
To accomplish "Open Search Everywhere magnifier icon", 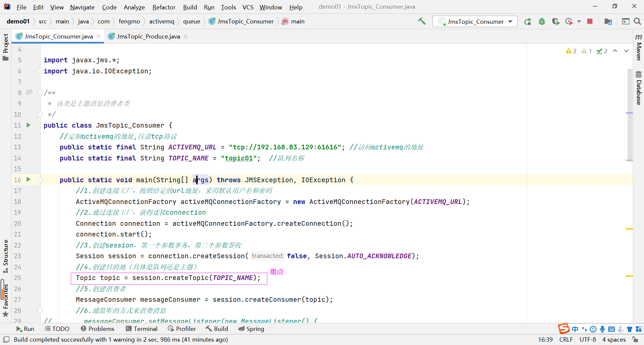I will pos(637,21).
